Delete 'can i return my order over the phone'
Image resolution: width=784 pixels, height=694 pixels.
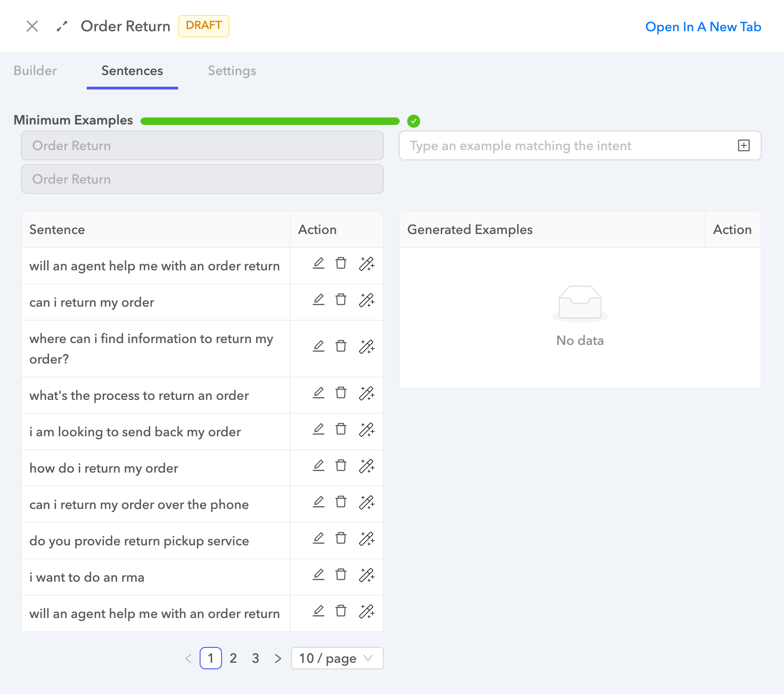[341, 502]
